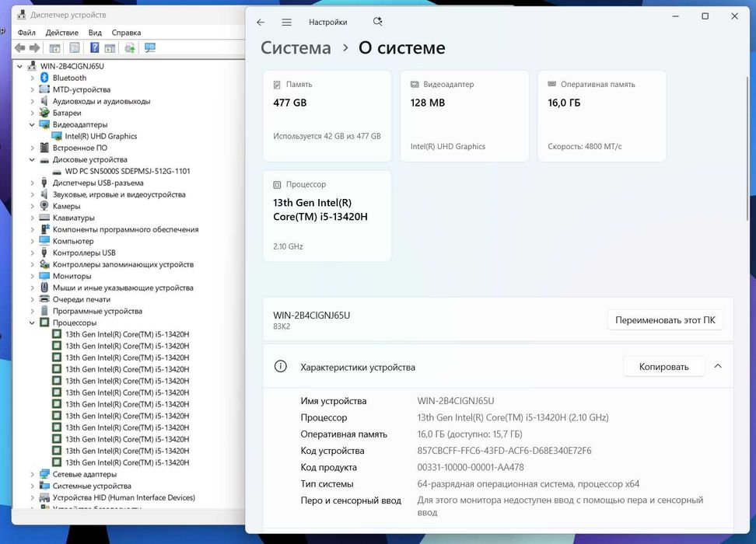
Task: Click the blue question-mark Help toolbar icon
Action: (95, 47)
